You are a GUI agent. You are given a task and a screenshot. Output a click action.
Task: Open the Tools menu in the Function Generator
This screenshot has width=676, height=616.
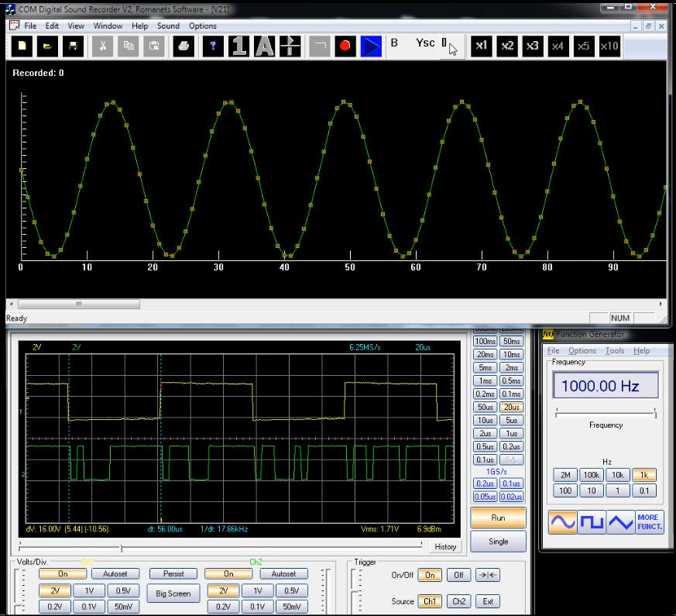pos(614,350)
